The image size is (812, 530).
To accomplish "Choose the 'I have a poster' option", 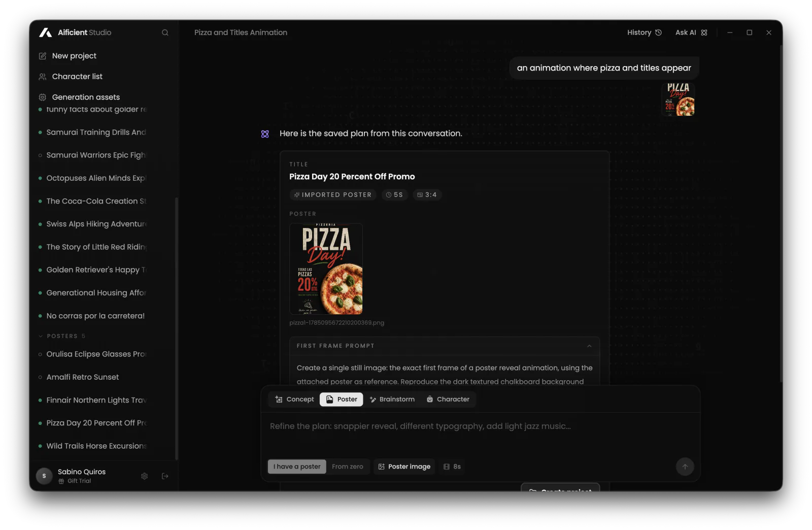I will tap(297, 467).
